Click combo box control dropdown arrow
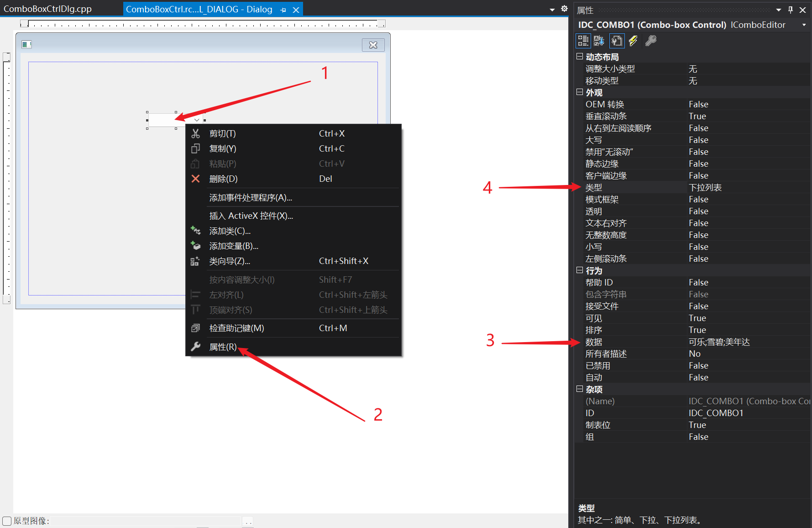 click(x=197, y=120)
